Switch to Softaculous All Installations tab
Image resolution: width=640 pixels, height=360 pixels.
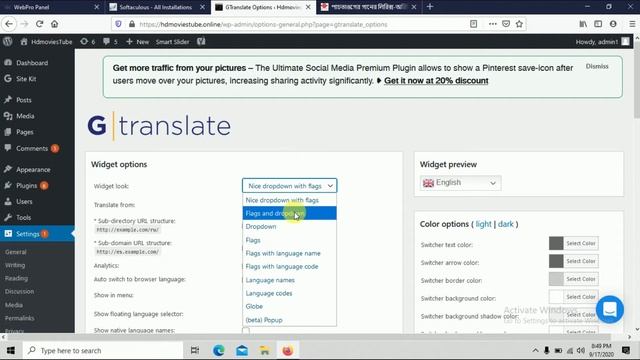coord(156,7)
